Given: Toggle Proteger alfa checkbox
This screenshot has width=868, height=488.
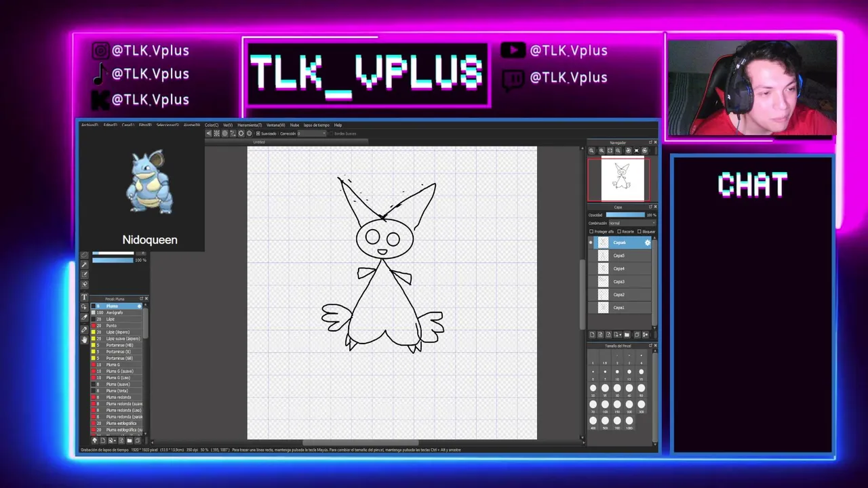Looking at the screenshot, I should click(x=591, y=231).
